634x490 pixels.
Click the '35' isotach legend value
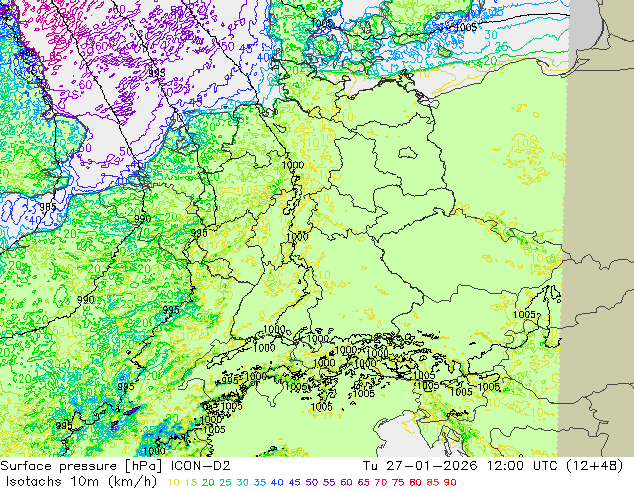coord(260,482)
